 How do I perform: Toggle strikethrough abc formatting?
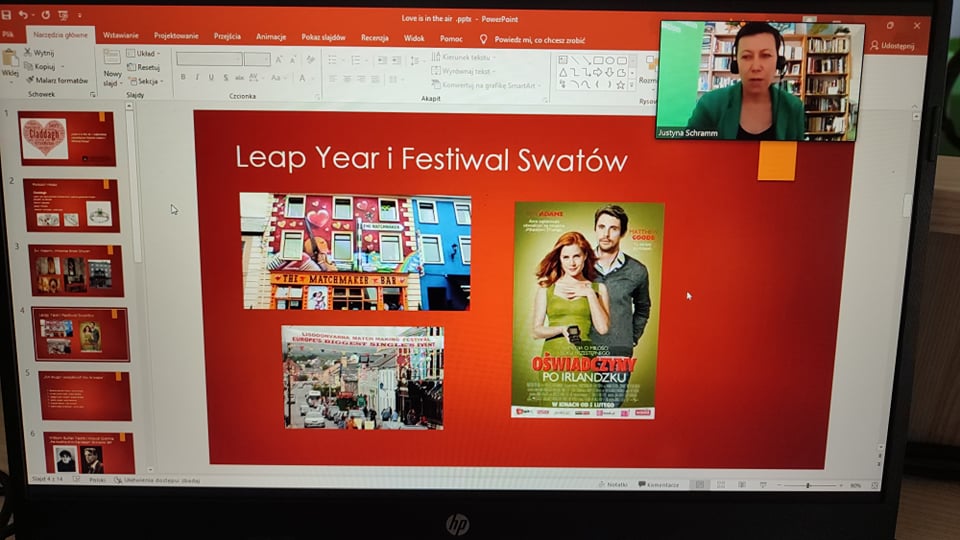coord(239,78)
